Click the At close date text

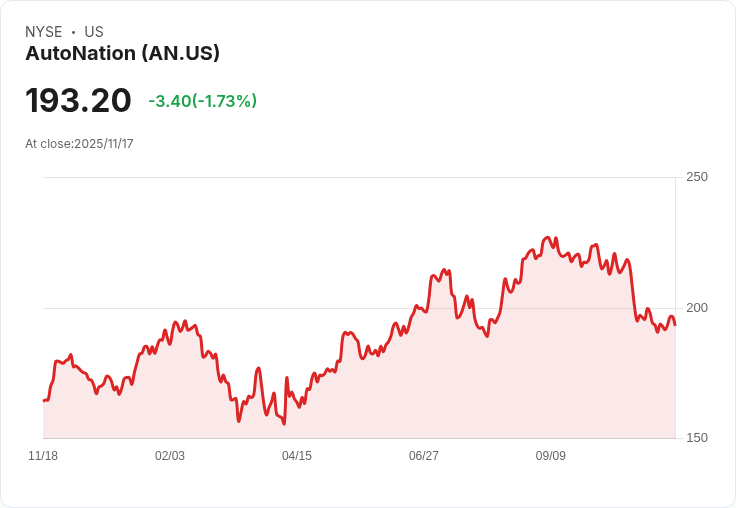(79, 144)
